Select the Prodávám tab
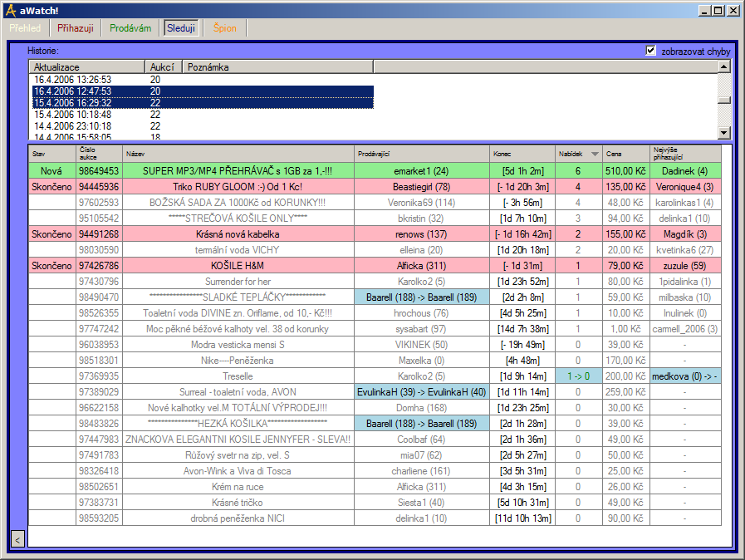Viewport: 745px width, 560px height. 130,28
